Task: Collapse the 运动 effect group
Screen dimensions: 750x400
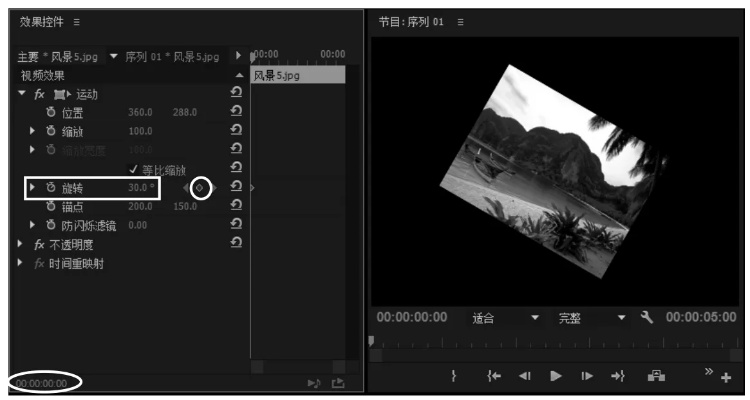Action: (x=21, y=93)
